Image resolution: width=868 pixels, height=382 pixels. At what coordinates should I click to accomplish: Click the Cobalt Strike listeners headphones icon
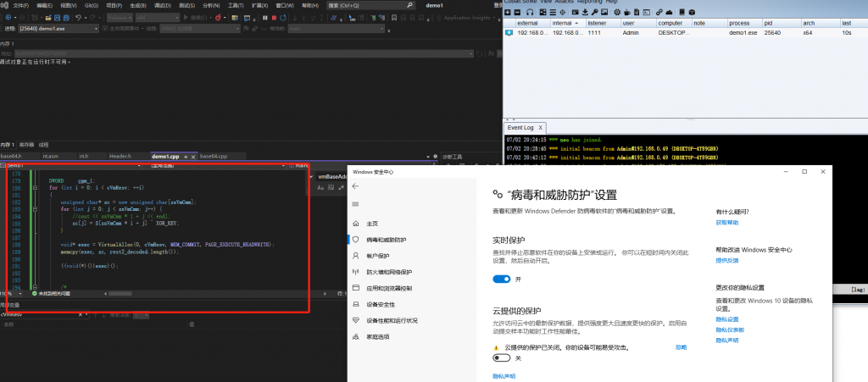click(x=529, y=12)
